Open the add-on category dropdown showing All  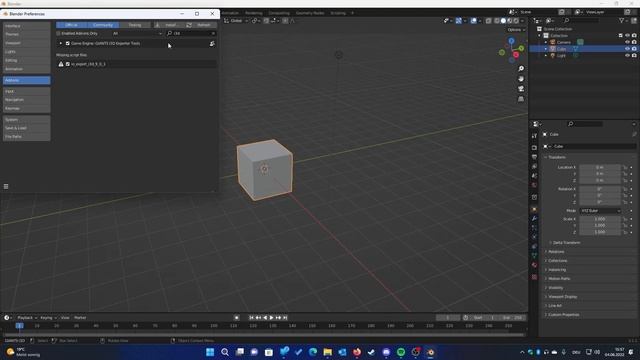(x=137, y=33)
